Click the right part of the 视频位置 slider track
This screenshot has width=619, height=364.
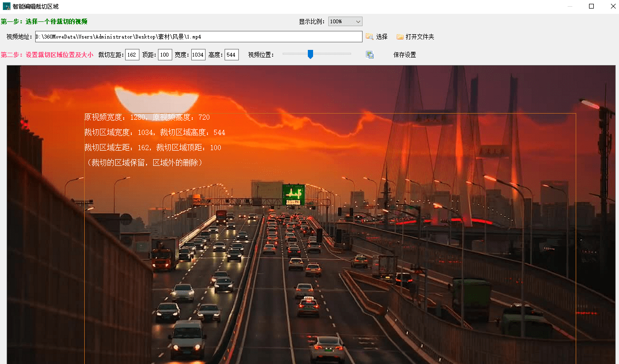click(x=333, y=54)
